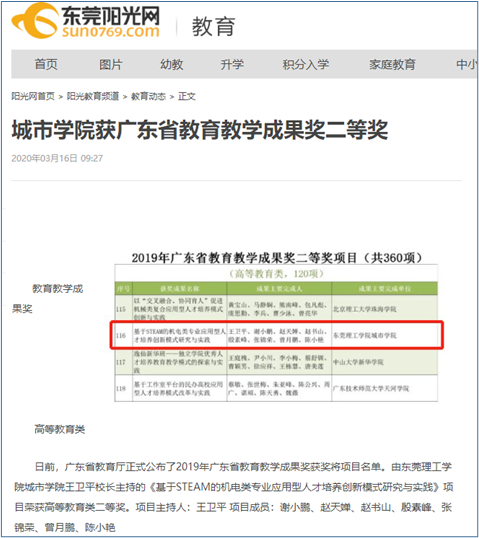Select the 教育 channel heading
The height and width of the screenshot is (538, 479).
(213, 26)
